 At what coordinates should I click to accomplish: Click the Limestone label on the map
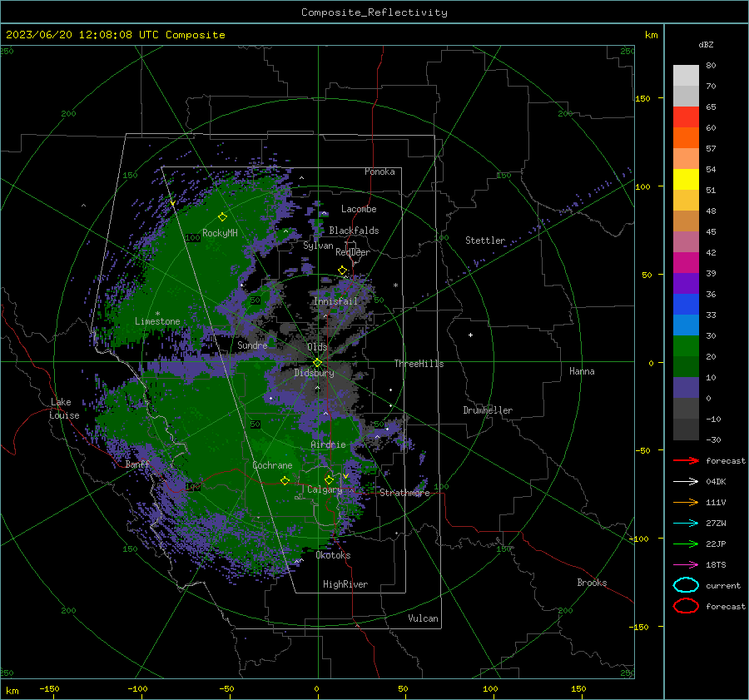click(157, 321)
